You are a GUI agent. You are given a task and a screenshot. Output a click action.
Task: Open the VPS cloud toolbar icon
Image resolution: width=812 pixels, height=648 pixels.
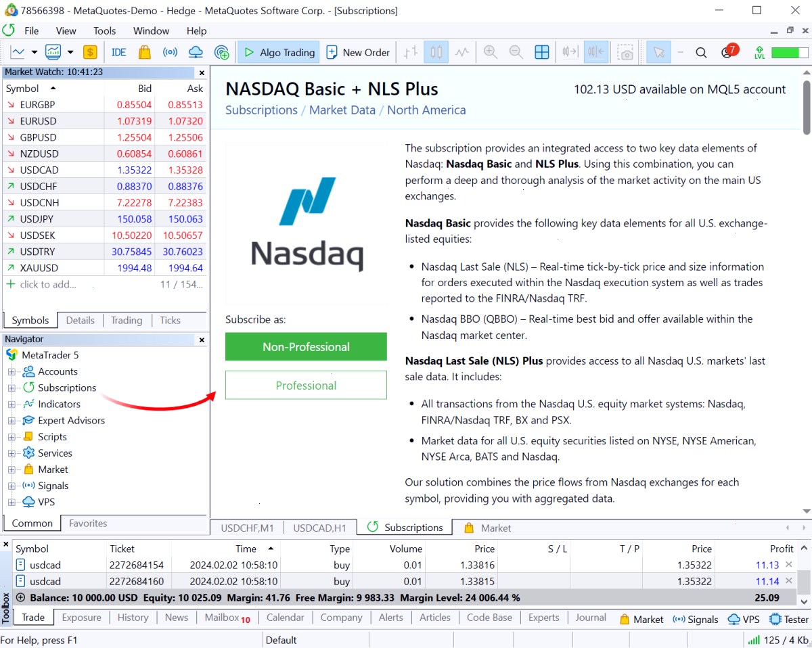[196, 52]
